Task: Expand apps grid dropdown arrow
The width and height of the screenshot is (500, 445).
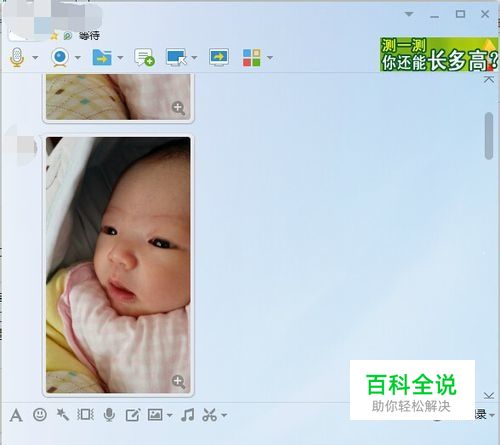Action: [x=270, y=58]
